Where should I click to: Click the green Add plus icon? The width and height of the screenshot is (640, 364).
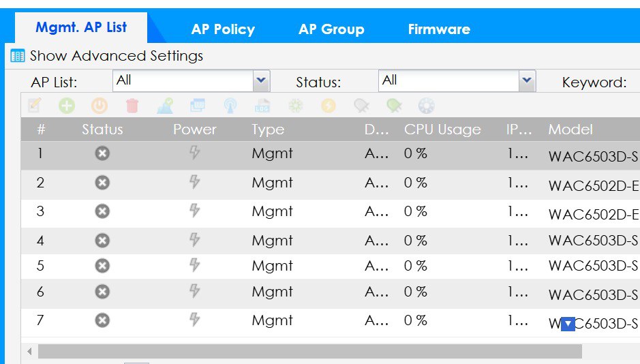pos(67,106)
